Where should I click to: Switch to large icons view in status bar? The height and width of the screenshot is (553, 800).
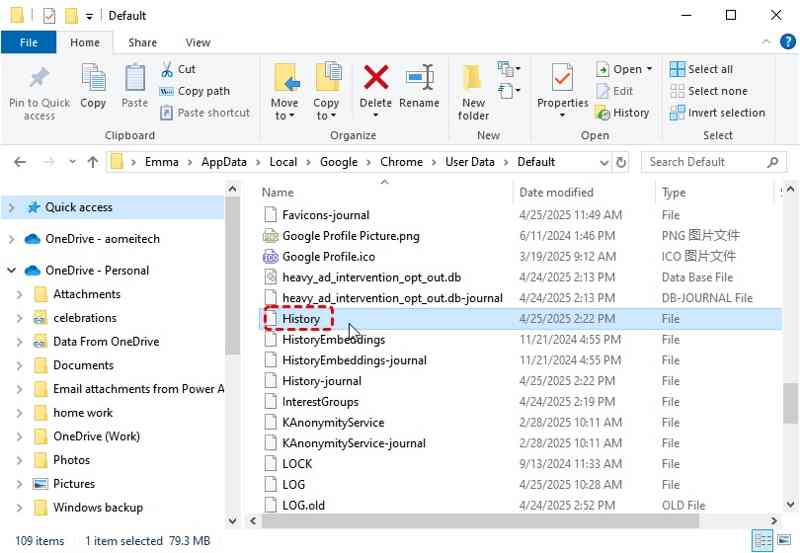coord(784,540)
